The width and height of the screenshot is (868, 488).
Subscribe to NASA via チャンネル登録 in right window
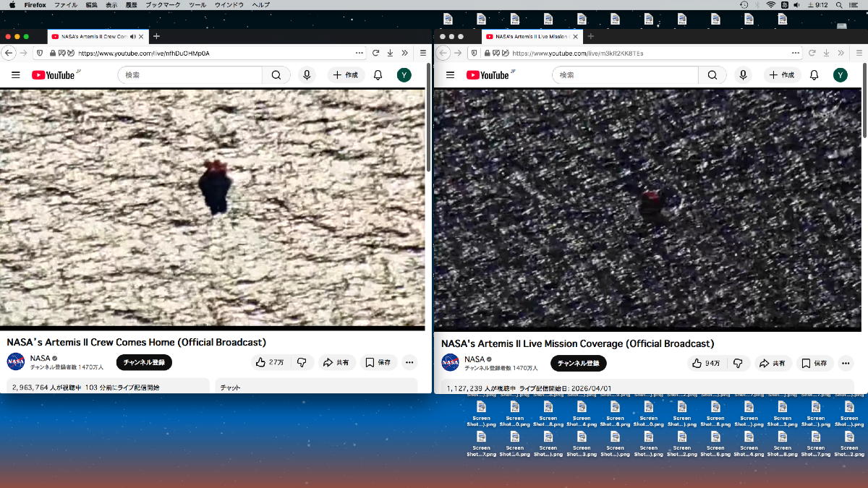(x=578, y=363)
